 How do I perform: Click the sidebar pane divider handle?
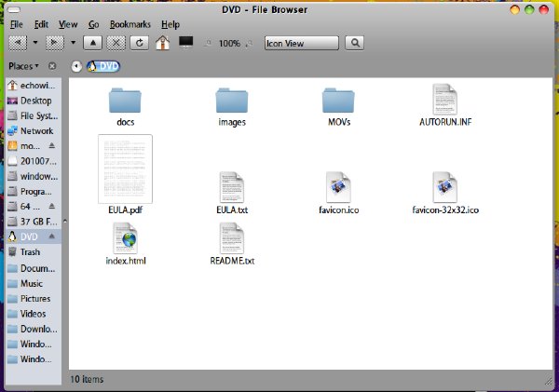pos(65,222)
